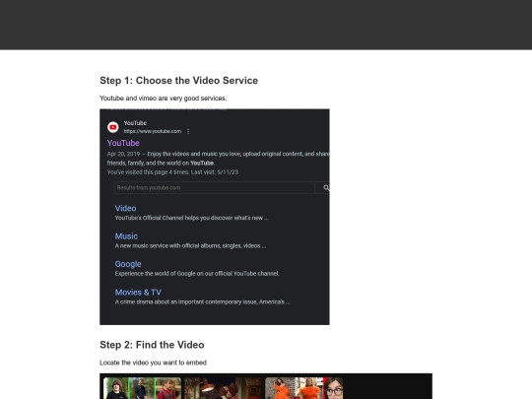Screen dimensions: 532x399
Task: Click the middle thumbnail with the brown puppet
Action: coord(224,388)
